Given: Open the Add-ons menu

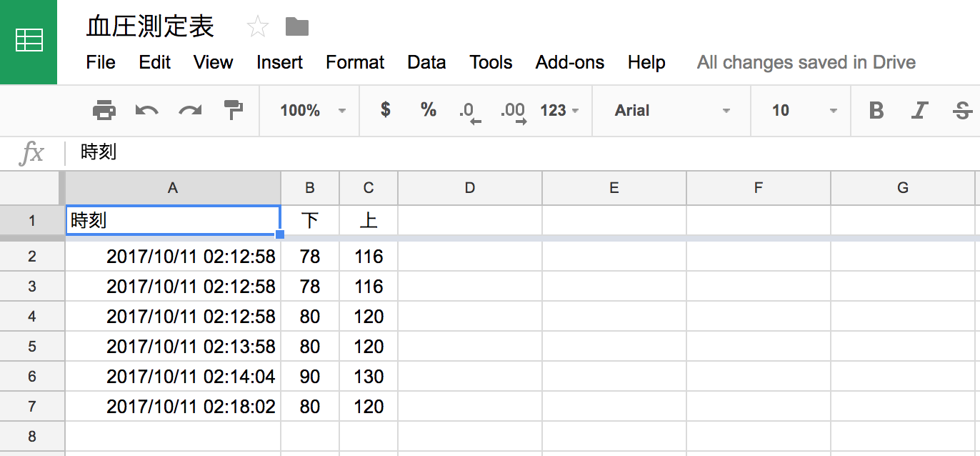Looking at the screenshot, I should tap(569, 63).
